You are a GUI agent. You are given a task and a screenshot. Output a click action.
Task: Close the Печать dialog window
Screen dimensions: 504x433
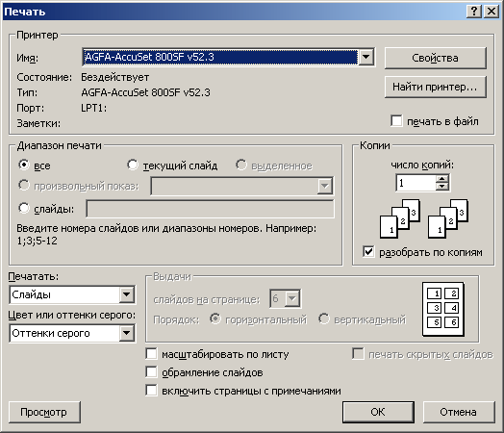pyautogui.click(x=491, y=12)
